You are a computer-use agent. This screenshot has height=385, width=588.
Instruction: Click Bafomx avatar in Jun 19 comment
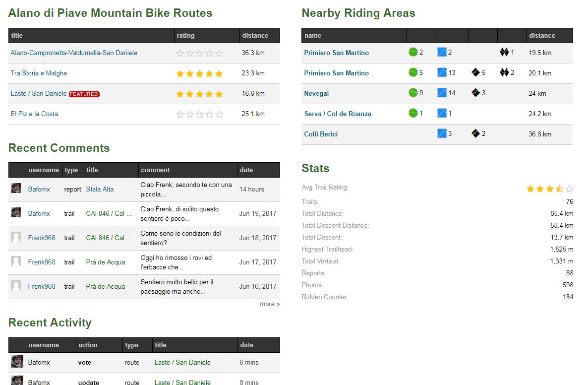[x=16, y=212]
